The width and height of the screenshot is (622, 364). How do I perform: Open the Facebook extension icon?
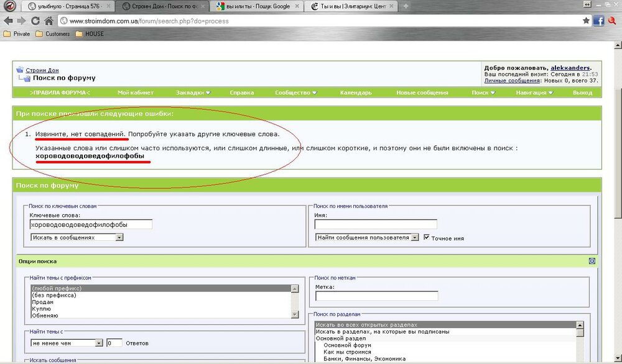point(598,20)
